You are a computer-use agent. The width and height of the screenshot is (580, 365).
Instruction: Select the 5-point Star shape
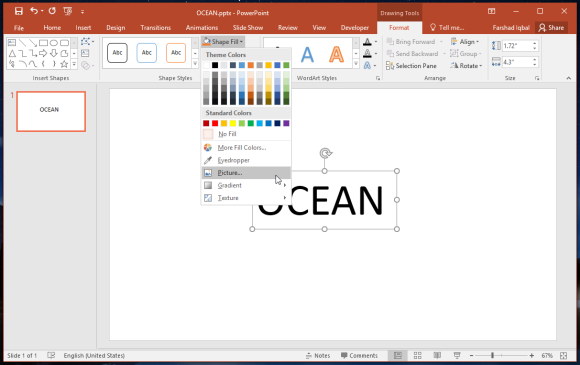(64, 64)
